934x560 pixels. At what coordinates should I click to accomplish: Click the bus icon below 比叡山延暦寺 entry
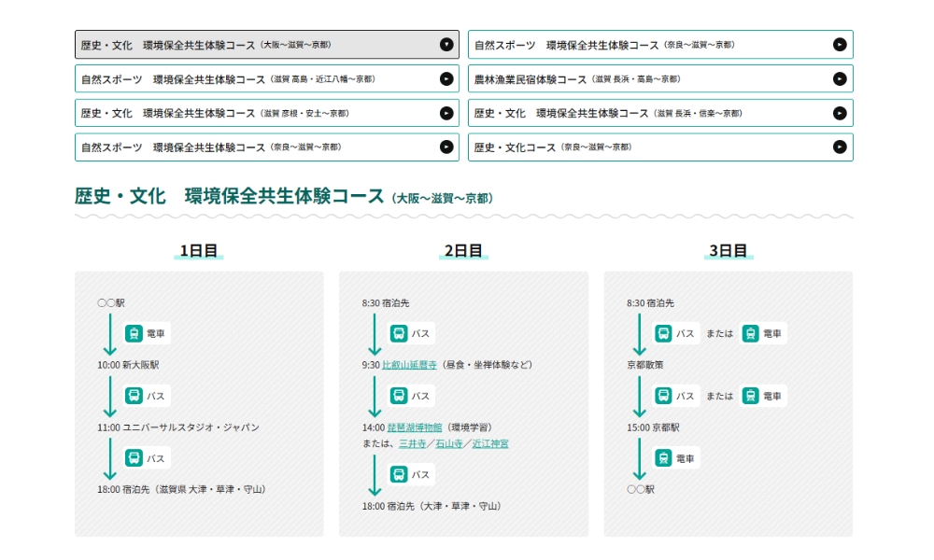(399, 396)
